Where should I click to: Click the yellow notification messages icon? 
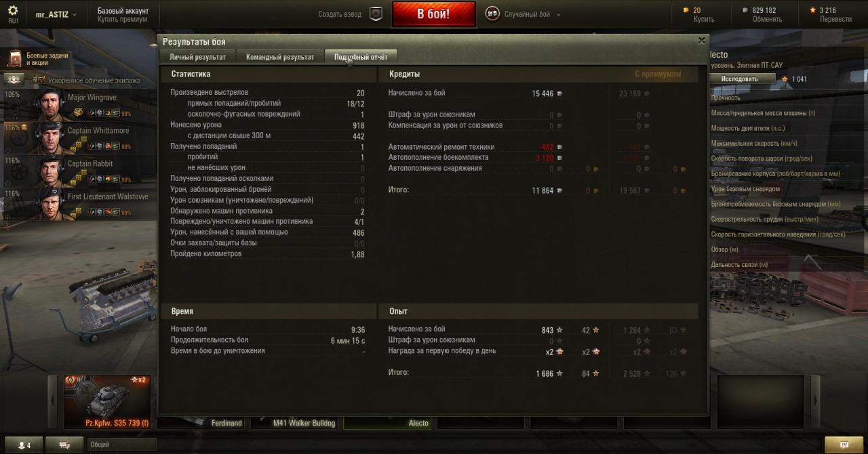(844, 445)
